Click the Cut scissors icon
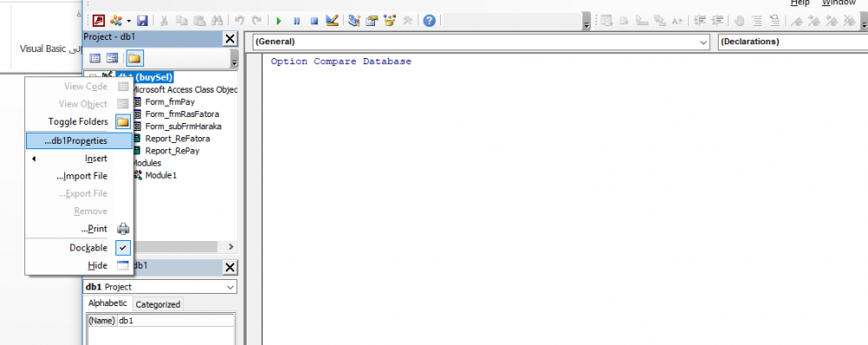This screenshot has height=345, width=868. 164,21
